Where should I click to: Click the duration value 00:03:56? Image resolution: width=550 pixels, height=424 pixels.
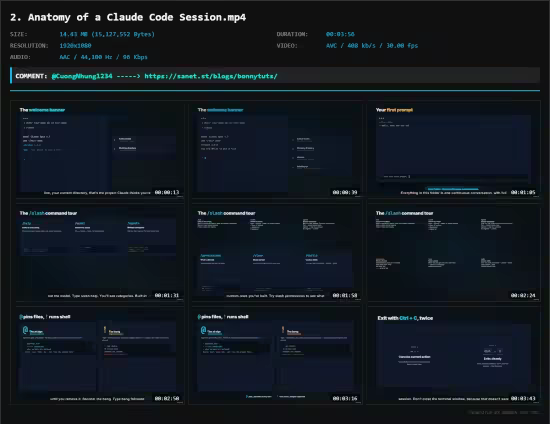(340, 34)
